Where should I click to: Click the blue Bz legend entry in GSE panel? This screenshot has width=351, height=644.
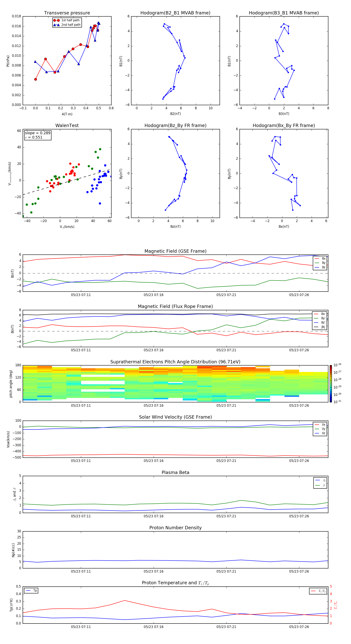(x=320, y=267)
